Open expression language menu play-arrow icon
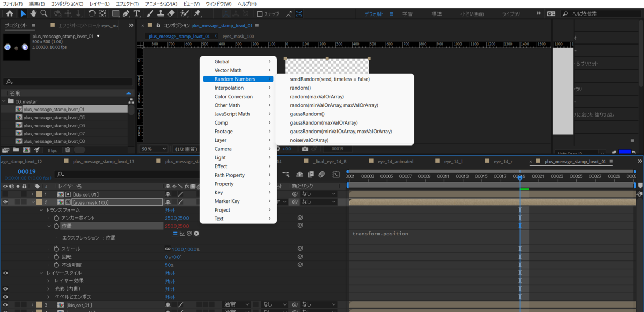The width and height of the screenshot is (644, 312). 197,233
